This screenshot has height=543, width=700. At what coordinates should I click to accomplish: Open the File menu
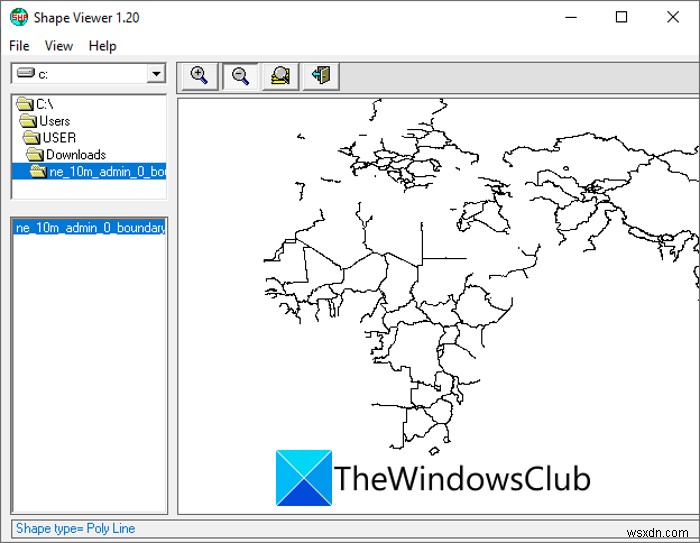(x=19, y=46)
